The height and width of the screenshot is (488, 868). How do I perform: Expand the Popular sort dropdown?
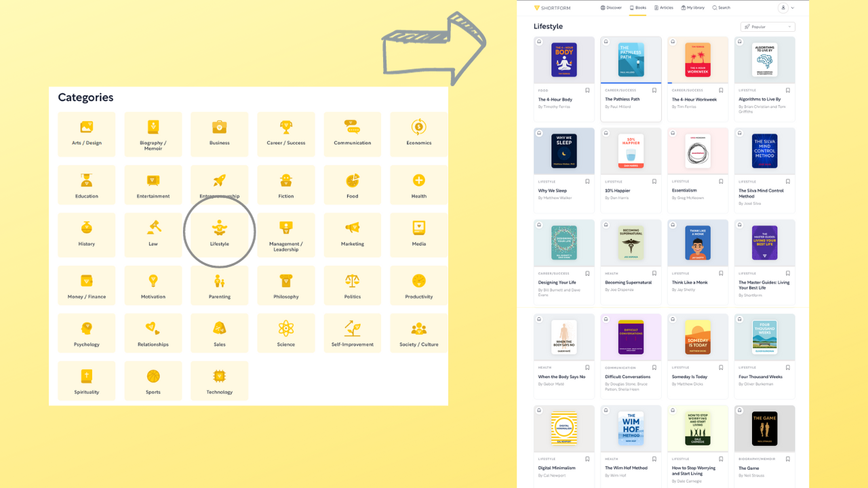768,26
